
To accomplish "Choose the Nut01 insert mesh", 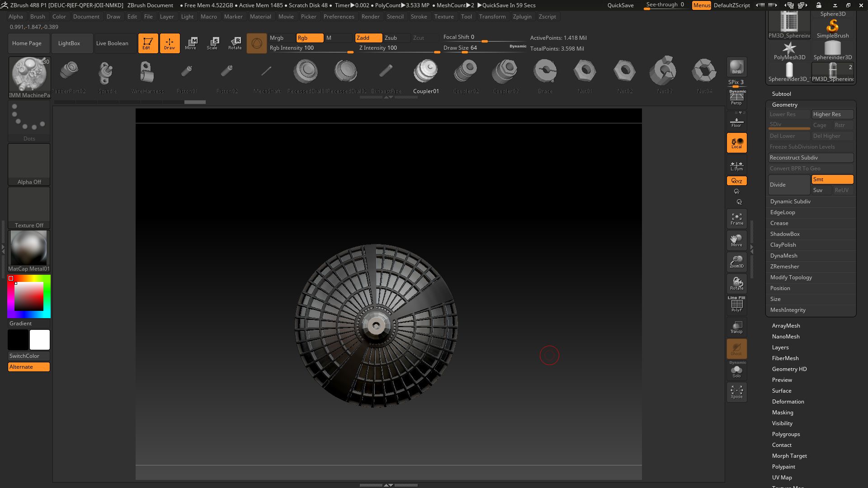I will coord(585,75).
